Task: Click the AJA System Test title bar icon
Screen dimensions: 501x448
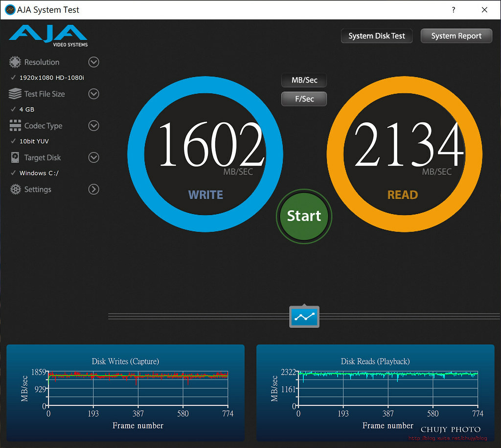Action: tap(10, 10)
